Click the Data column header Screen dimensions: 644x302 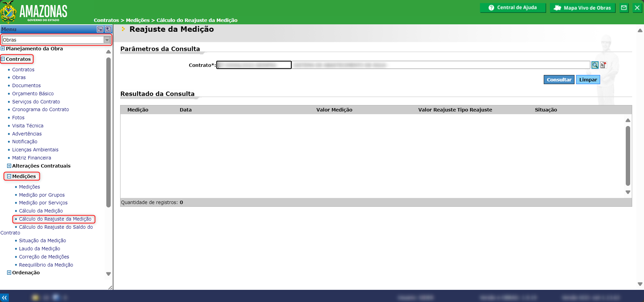(186, 110)
